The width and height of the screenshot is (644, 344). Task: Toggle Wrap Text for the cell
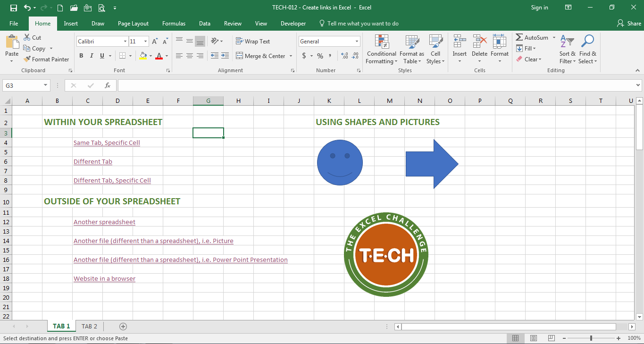tap(253, 42)
